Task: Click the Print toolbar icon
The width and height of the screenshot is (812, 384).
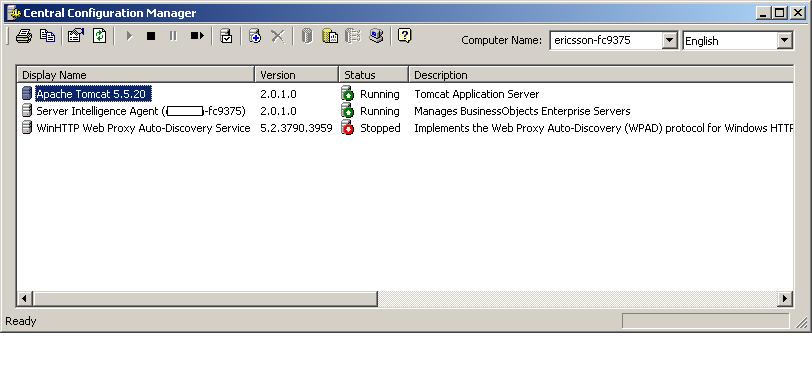Action: [x=24, y=36]
